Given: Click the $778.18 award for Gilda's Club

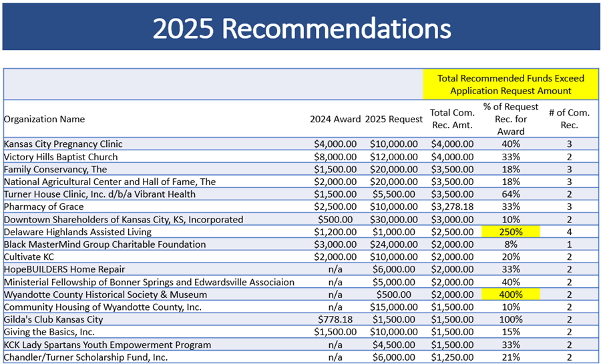Looking at the screenshot, I should click(335, 319).
